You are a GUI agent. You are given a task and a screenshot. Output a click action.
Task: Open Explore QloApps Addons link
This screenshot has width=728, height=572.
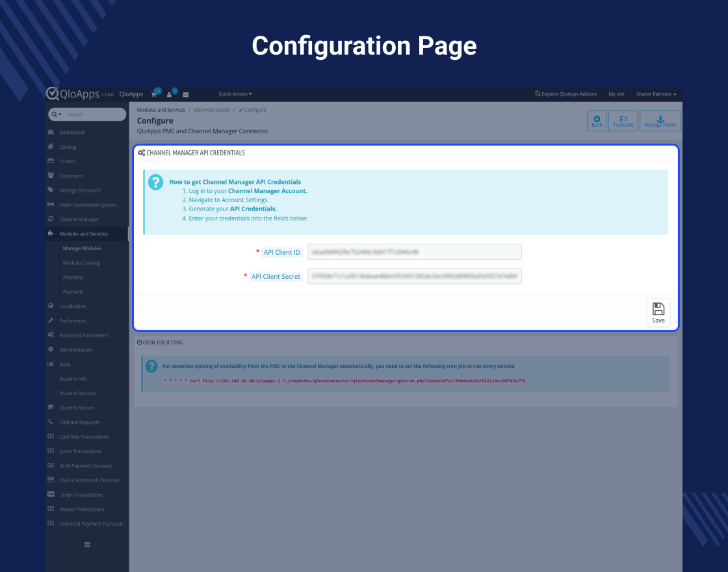tap(565, 94)
